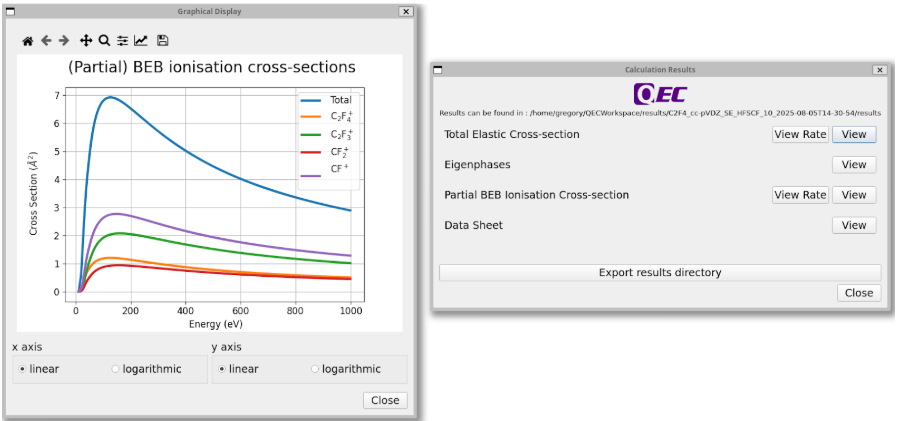Screen dimensions: 898x421
Task: Save the figure using the floppy disk icon
Action: (163, 41)
